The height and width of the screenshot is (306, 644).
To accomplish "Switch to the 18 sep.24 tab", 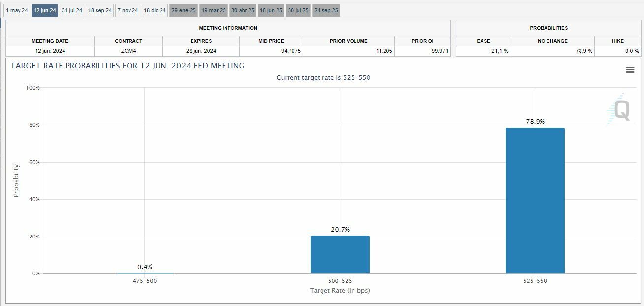I will tap(100, 10).
